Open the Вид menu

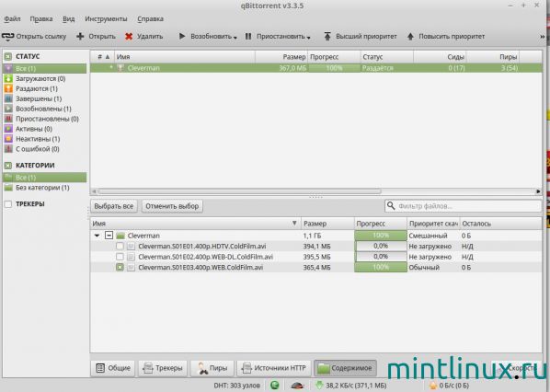pos(69,19)
